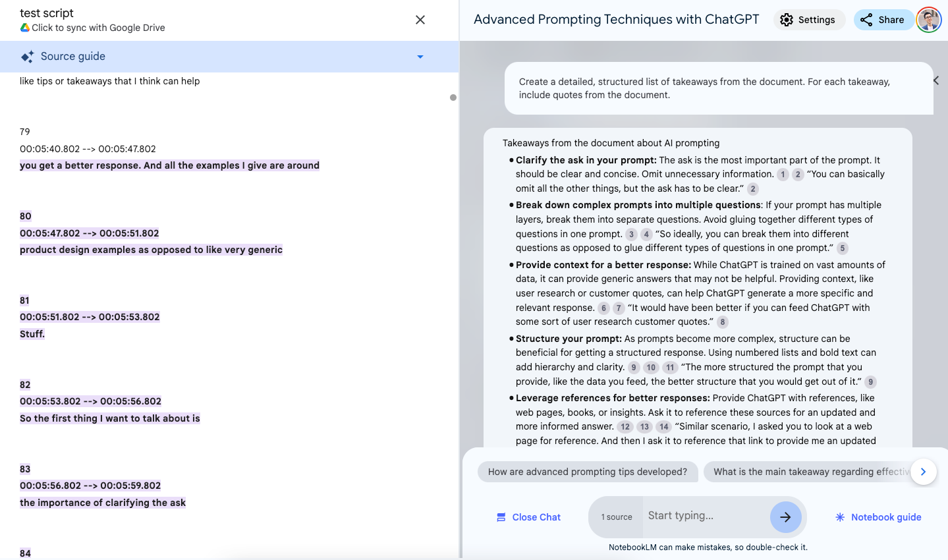Click the Google Drive sync icon
Screen dimensions: 948x560
pos(24,28)
